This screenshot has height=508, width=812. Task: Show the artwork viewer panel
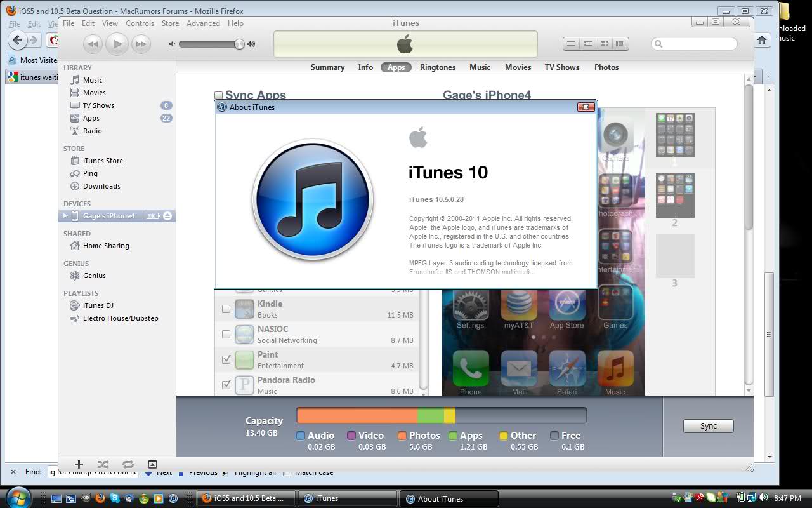click(152, 464)
